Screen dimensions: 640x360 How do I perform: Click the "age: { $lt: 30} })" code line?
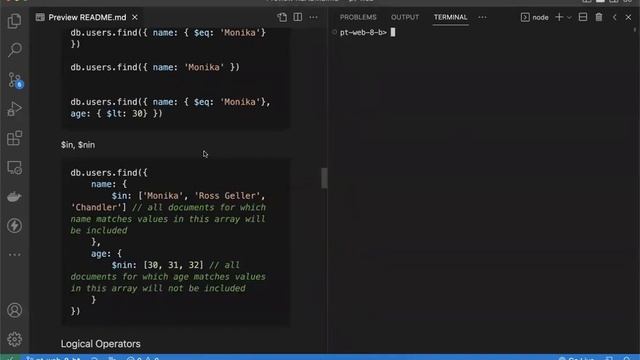click(116, 113)
